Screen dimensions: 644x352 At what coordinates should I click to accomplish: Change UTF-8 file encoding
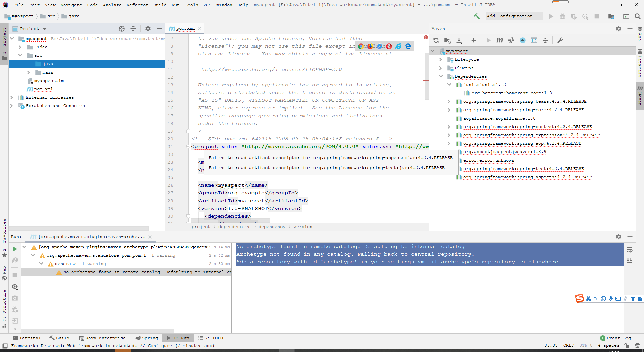[x=586, y=345]
